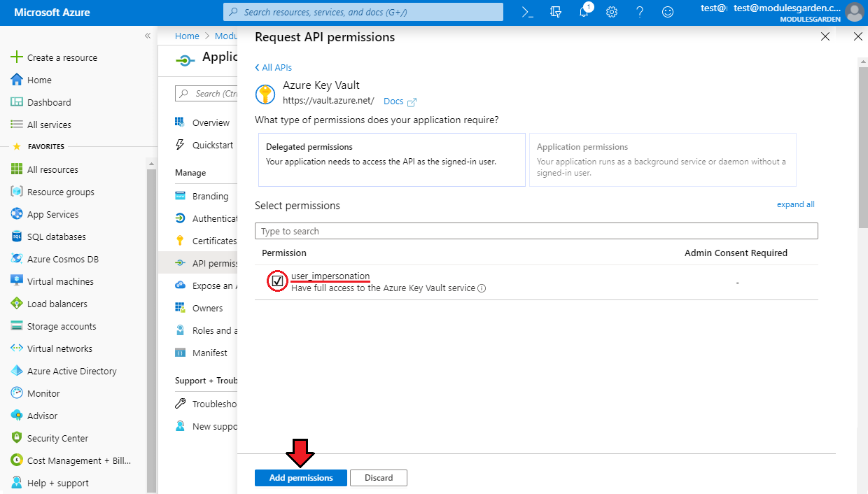Close the Request API permissions panel
The image size is (868, 494).
825,36
